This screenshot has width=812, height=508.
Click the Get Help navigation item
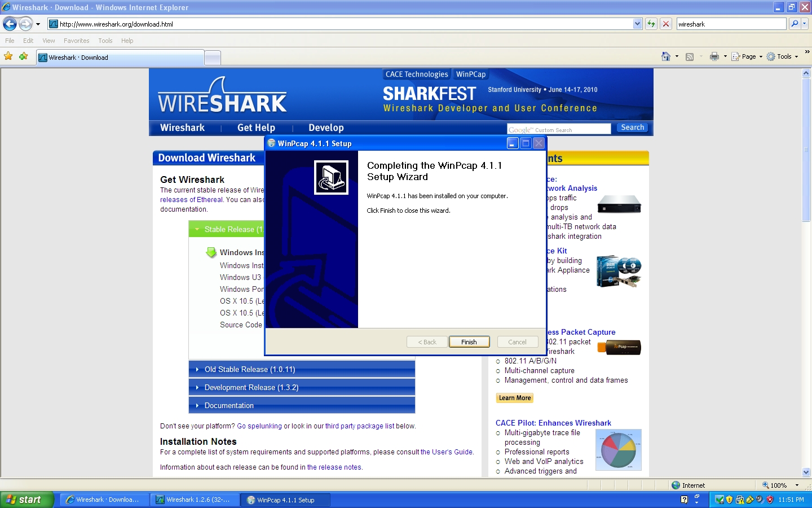click(x=256, y=128)
